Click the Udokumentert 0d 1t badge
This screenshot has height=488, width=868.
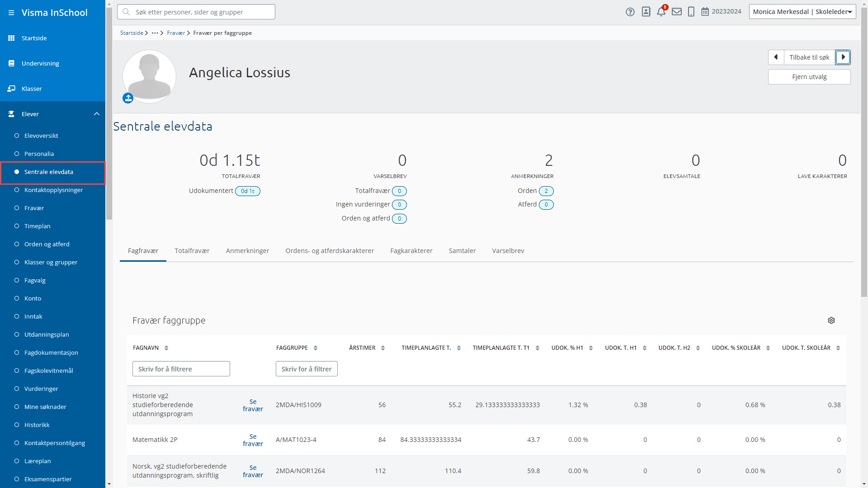pos(247,191)
